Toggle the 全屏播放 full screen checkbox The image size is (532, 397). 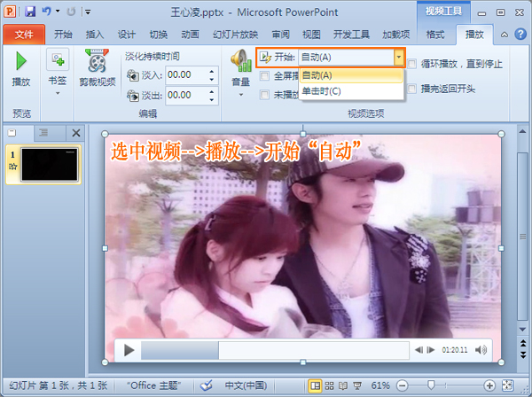click(x=264, y=75)
